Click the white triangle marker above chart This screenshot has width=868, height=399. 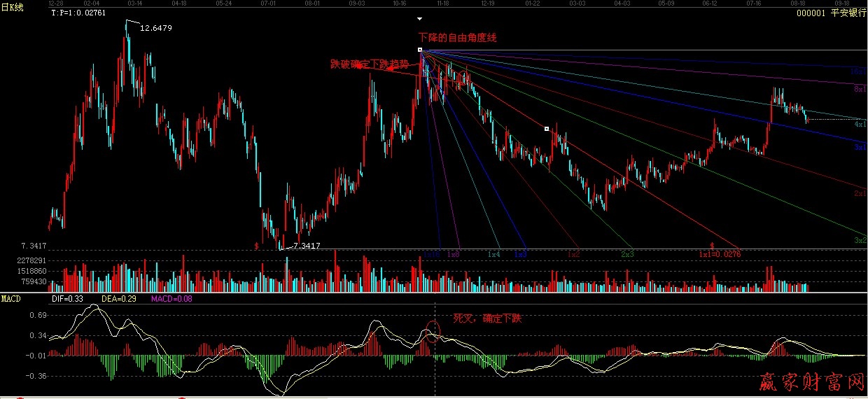[419, 18]
